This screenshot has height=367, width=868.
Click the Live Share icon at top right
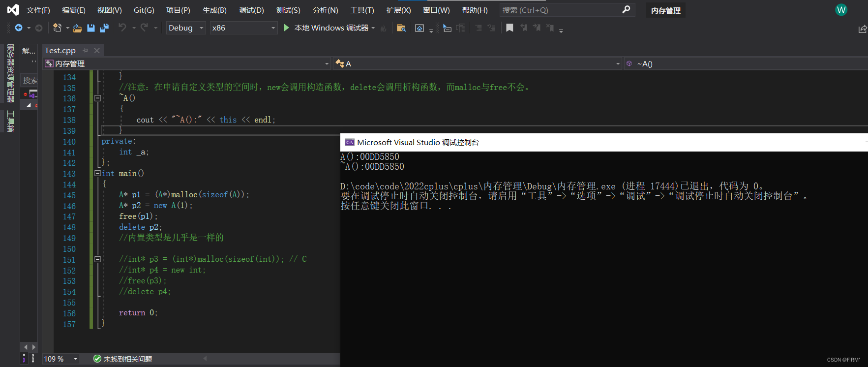(863, 29)
